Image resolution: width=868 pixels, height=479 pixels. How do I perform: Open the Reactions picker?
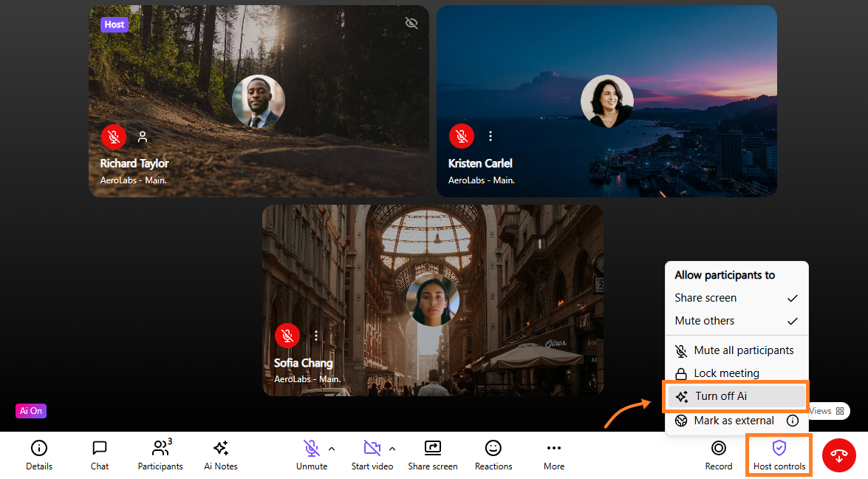pyautogui.click(x=493, y=455)
